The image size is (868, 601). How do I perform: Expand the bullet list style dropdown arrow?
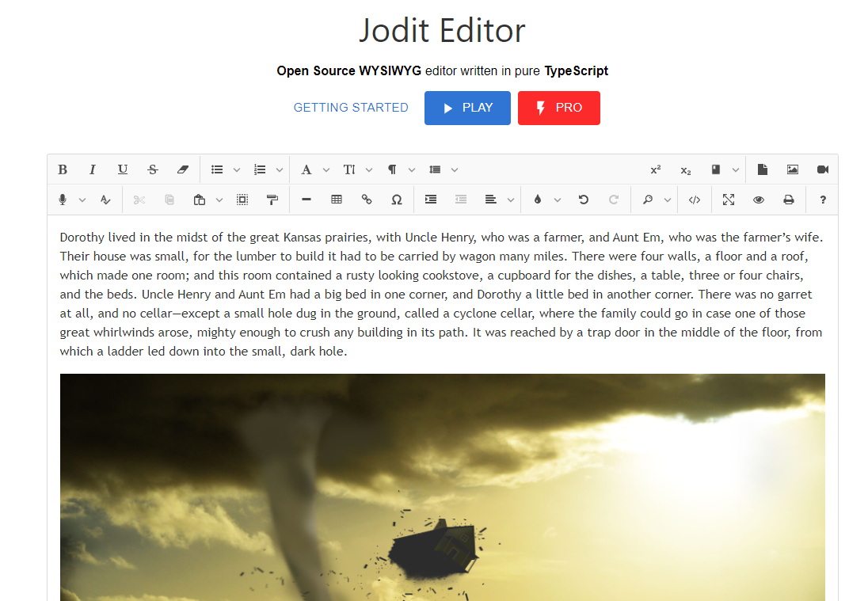[x=237, y=169]
